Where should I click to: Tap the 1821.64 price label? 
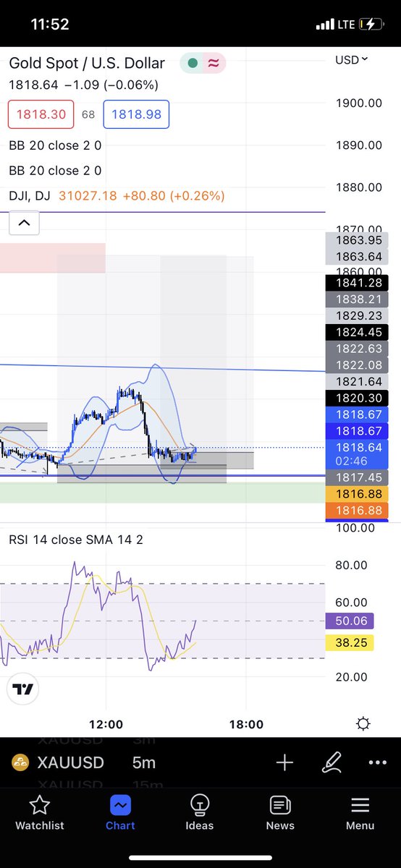(357, 381)
